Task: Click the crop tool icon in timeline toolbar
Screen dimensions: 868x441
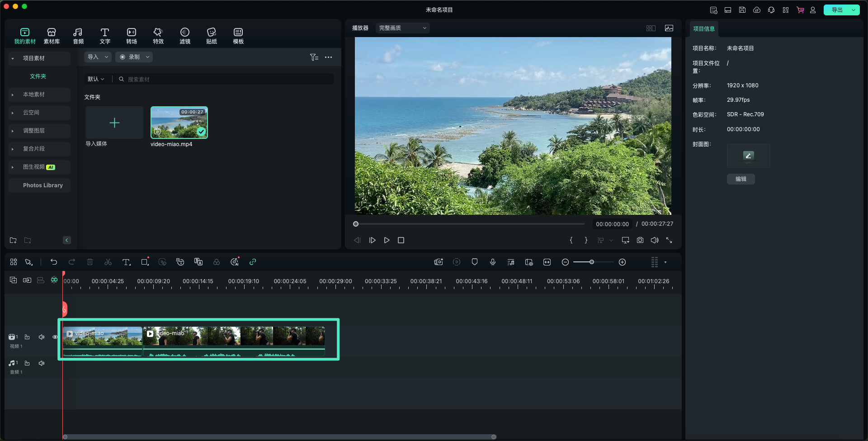Action: tap(145, 262)
